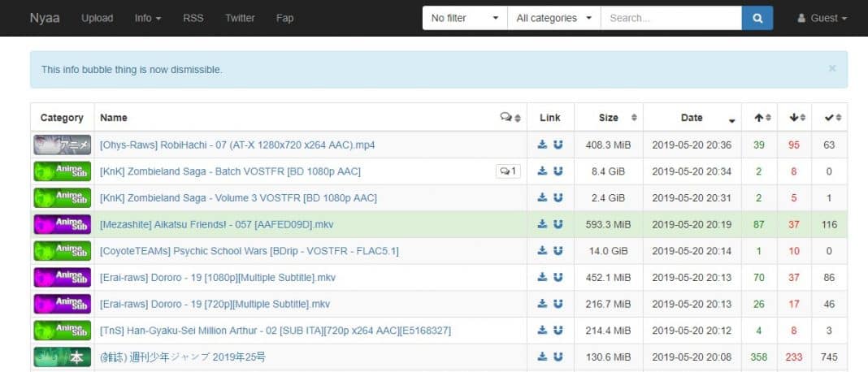Download torrent for Psychic School Wars
The height and width of the screenshot is (372, 868).
543,251
